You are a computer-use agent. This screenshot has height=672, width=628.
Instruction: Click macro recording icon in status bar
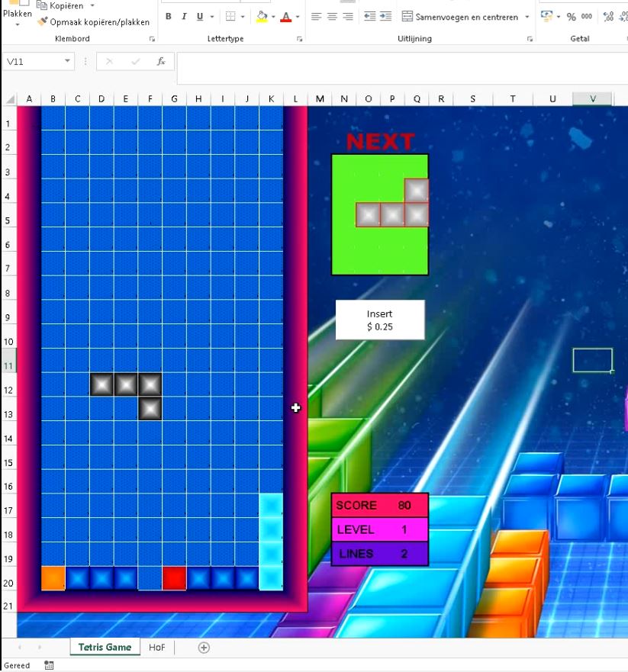[49, 665]
